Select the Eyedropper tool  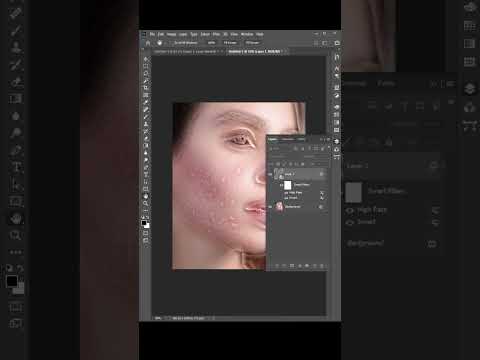146,102
